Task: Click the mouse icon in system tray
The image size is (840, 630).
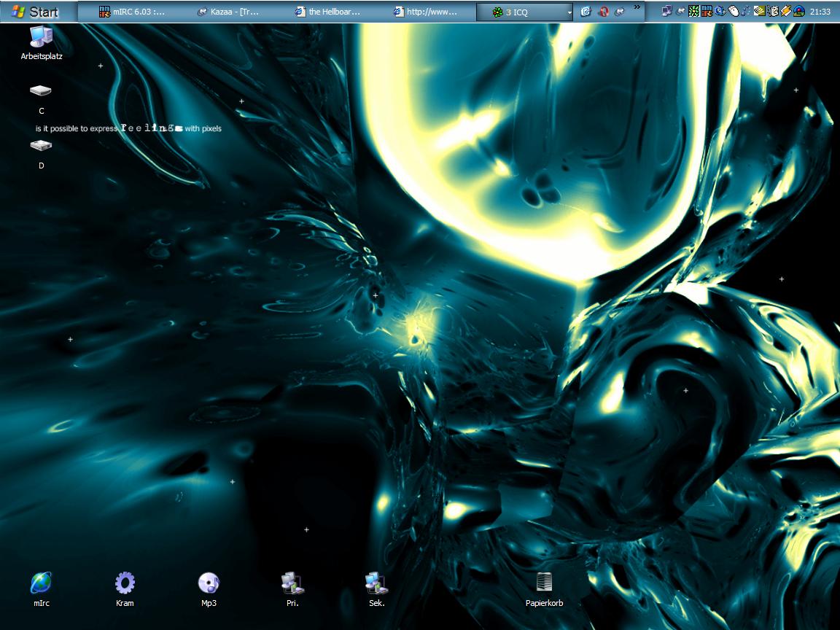Action: coord(734,11)
